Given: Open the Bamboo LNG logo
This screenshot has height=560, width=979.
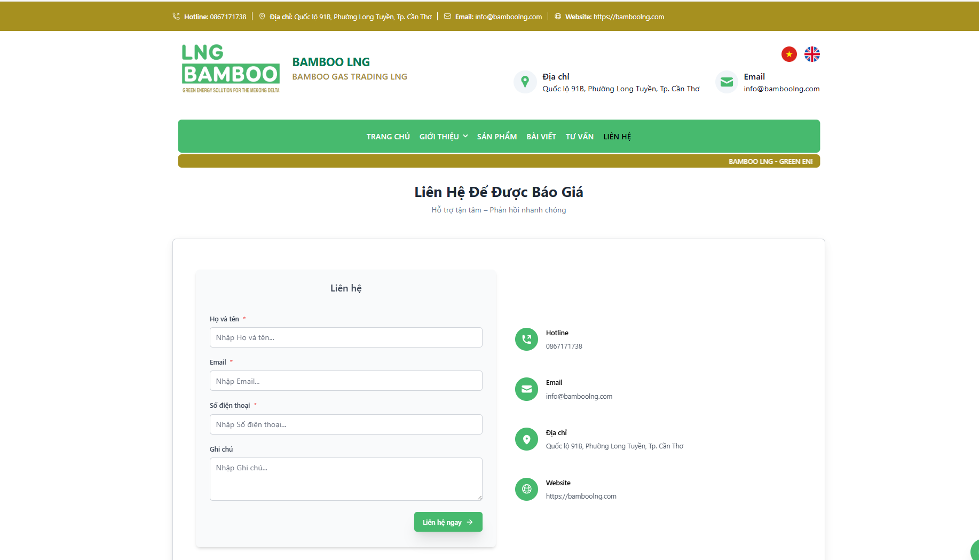Looking at the screenshot, I should (x=231, y=68).
